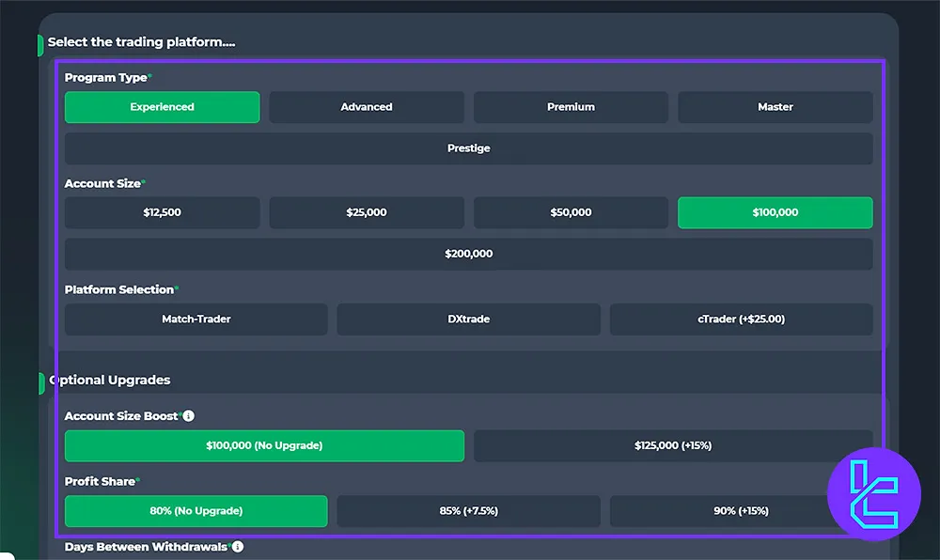Select the 85% (+7.5%) profit share
The width and height of the screenshot is (940, 560).
[468, 511]
